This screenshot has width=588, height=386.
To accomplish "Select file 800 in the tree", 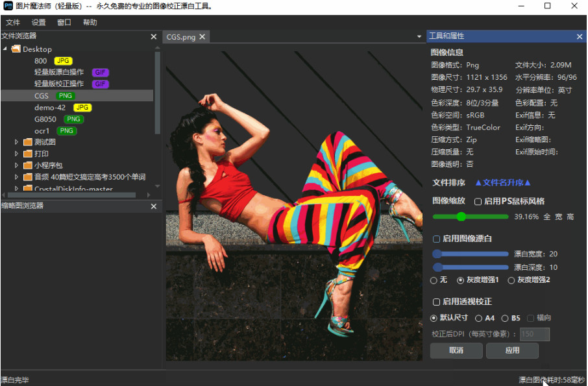I will [40, 61].
